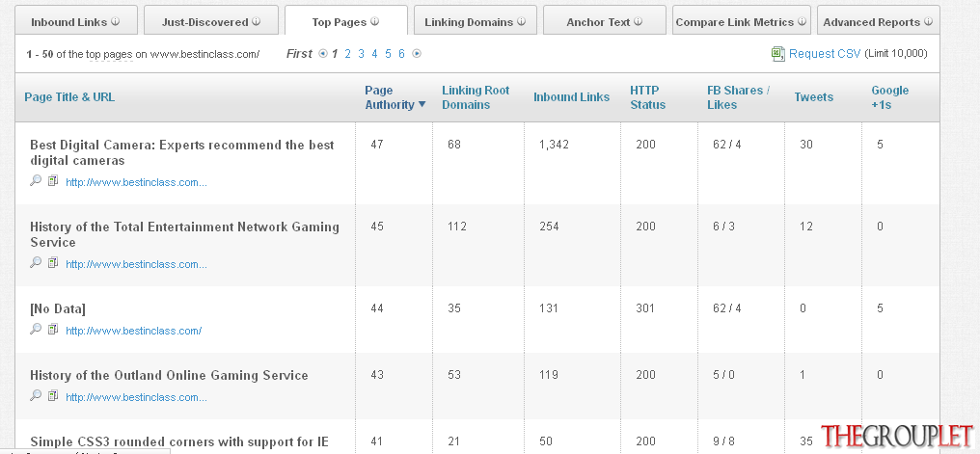Click info icon on Just-Discovered tab
Screen dimensions: 980x454
point(257,21)
